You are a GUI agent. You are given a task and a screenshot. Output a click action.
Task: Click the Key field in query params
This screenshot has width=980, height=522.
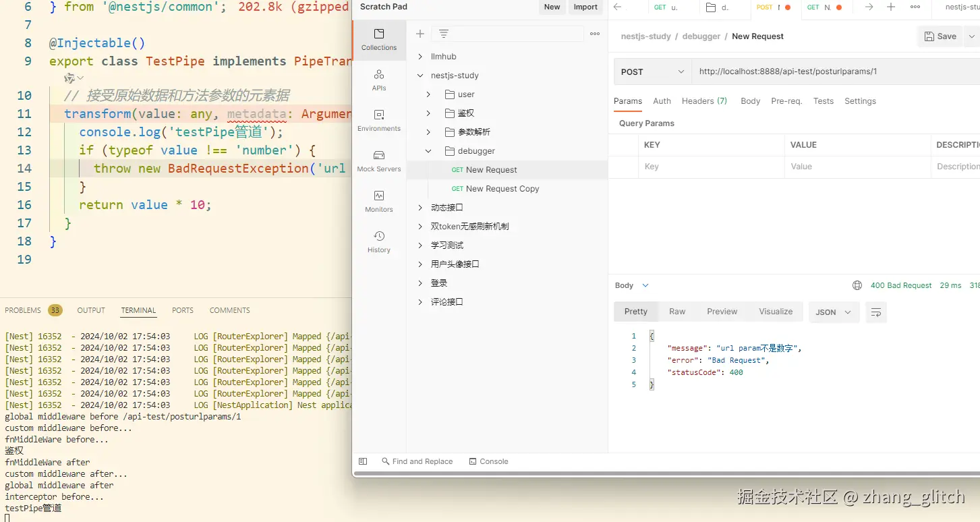point(712,167)
